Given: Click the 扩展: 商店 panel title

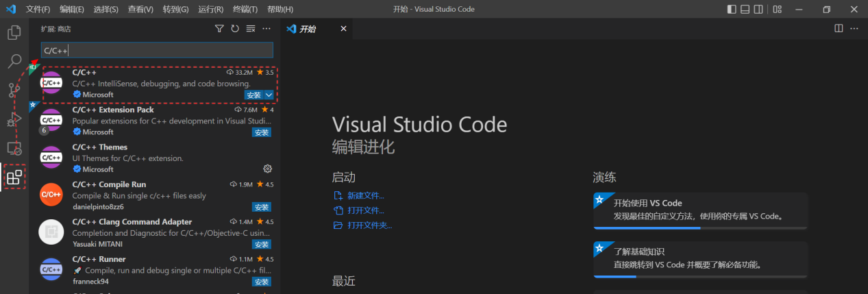Looking at the screenshot, I should click(56, 29).
